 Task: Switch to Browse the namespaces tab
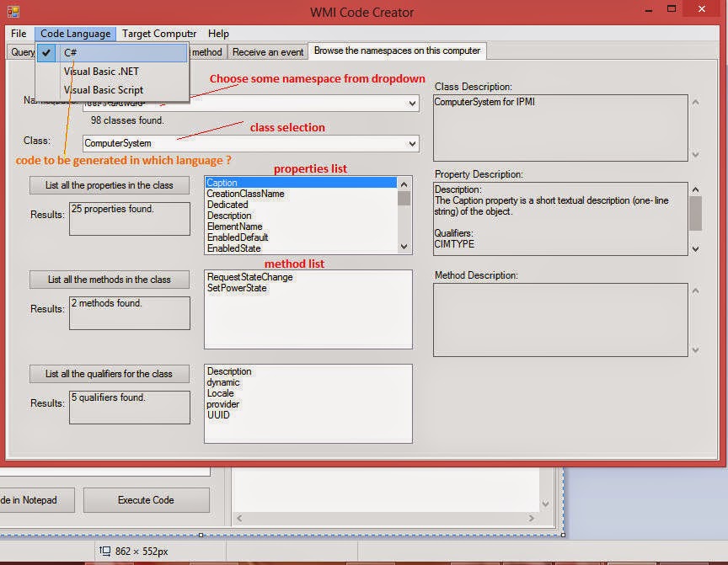pos(397,51)
